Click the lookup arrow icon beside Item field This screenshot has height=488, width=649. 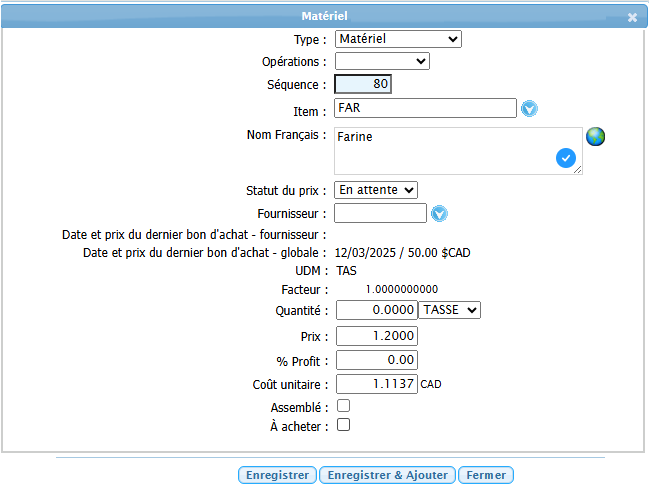[530, 109]
